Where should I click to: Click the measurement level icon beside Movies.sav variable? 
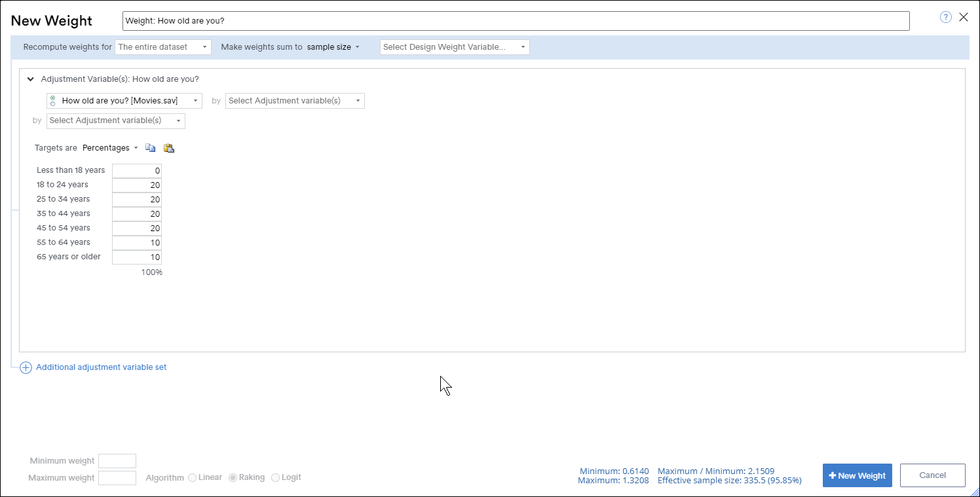[52, 100]
